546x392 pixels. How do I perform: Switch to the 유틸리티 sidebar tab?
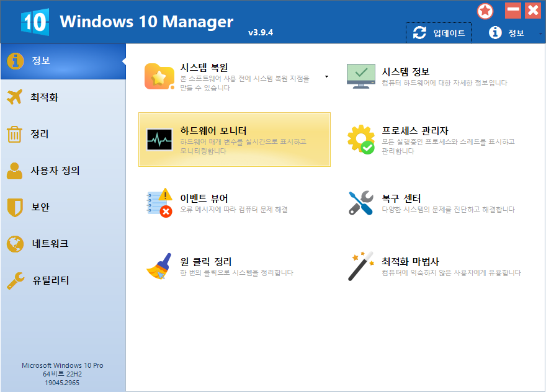pyautogui.click(x=63, y=280)
